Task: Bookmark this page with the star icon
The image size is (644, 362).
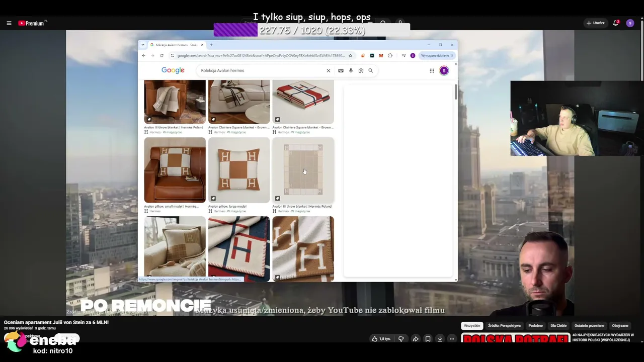Action: [x=350, y=55]
